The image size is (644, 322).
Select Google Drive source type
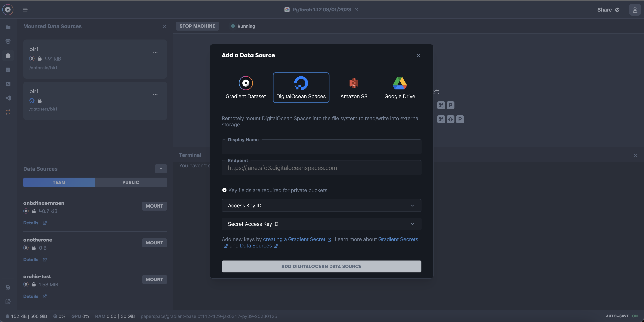(399, 88)
